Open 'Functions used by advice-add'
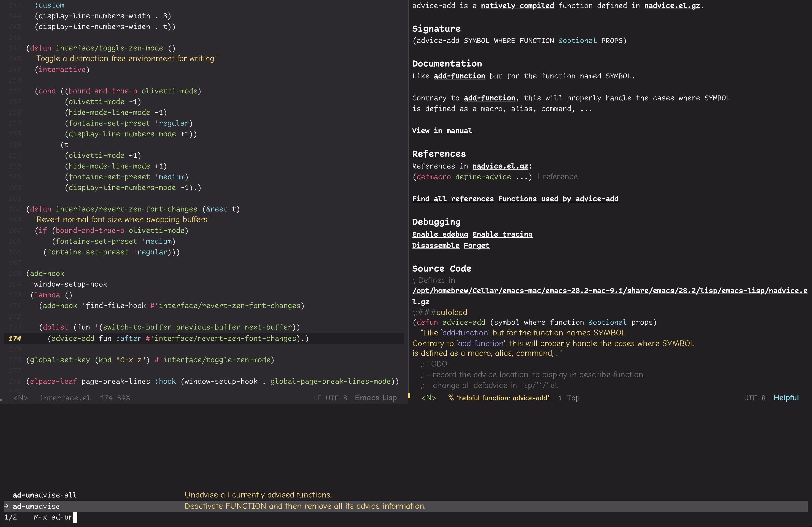The width and height of the screenshot is (812, 527). click(x=558, y=199)
